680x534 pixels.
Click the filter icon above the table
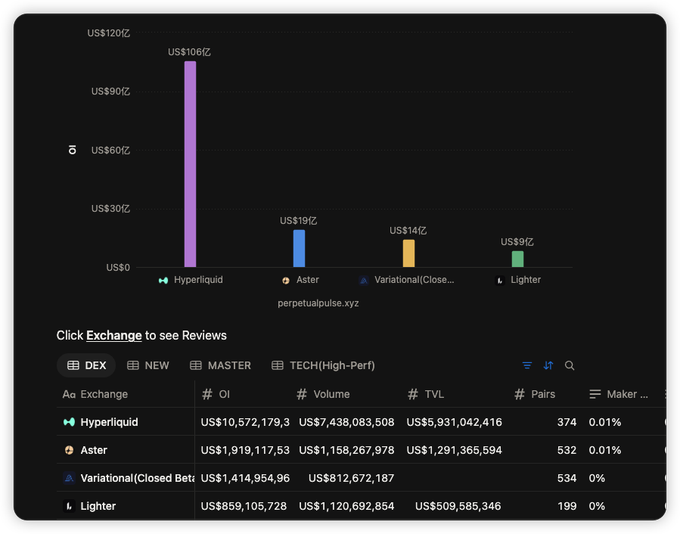[x=527, y=365]
